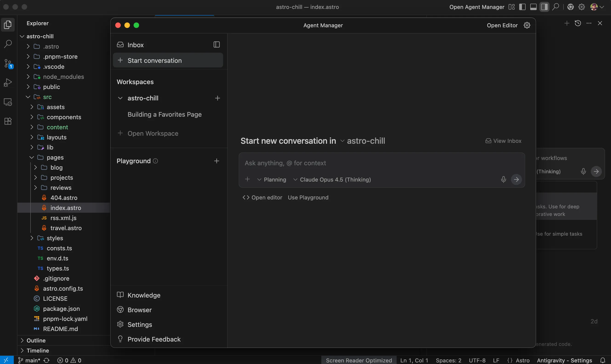The width and height of the screenshot is (611, 364).
Task: Open the Settings gear in the title bar
Action: pos(582,7)
